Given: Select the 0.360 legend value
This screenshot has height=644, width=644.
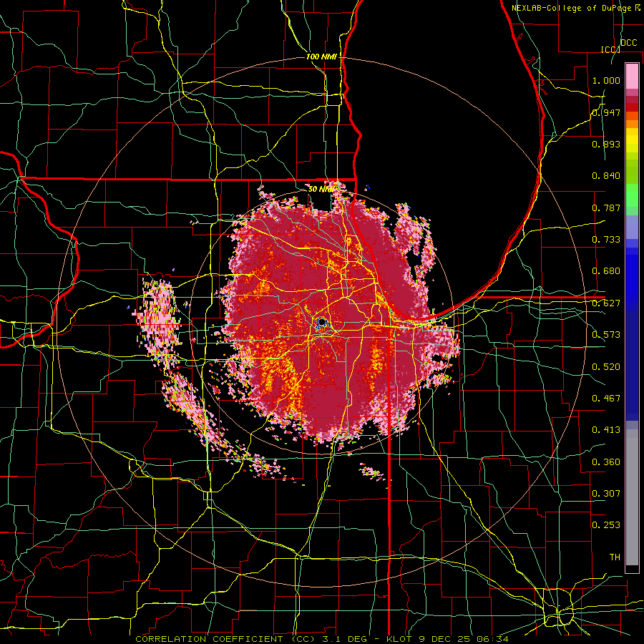Looking at the screenshot, I should coord(606,462).
